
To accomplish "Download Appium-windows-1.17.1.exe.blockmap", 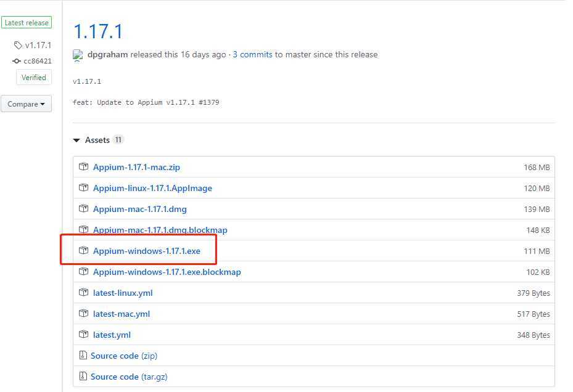I will pyautogui.click(x=167, y=272).
